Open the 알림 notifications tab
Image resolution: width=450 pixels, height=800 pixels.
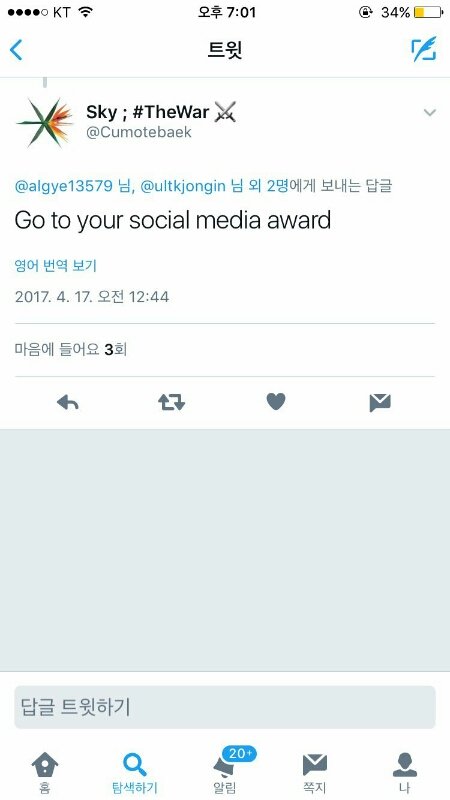[x=226, y=772]
